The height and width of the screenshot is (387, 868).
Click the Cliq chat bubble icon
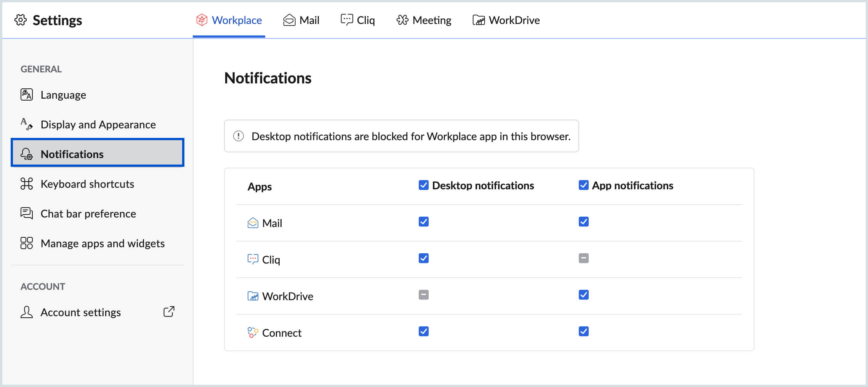(x=346, y=20)
